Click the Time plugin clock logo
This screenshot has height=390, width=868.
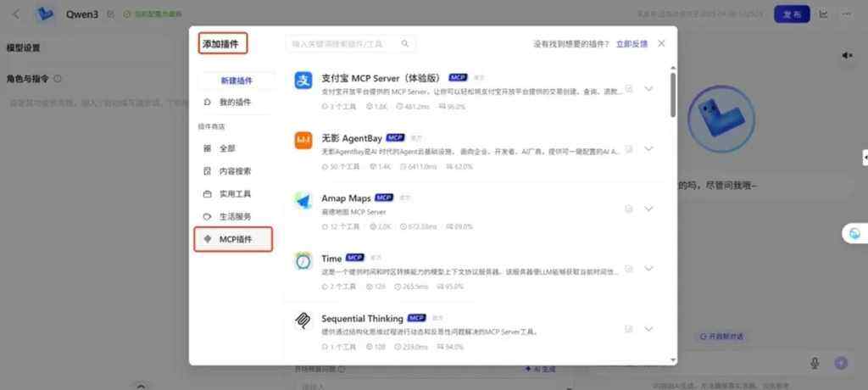click(x=303, y=261)
